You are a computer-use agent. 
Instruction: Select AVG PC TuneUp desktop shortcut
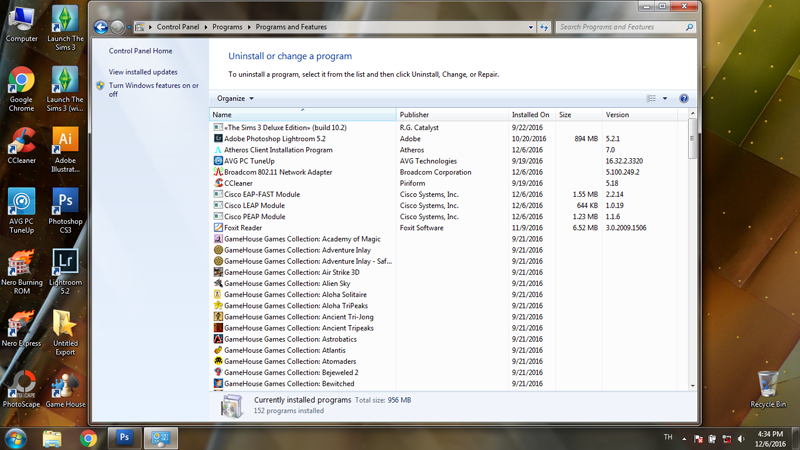coord(21,211)
